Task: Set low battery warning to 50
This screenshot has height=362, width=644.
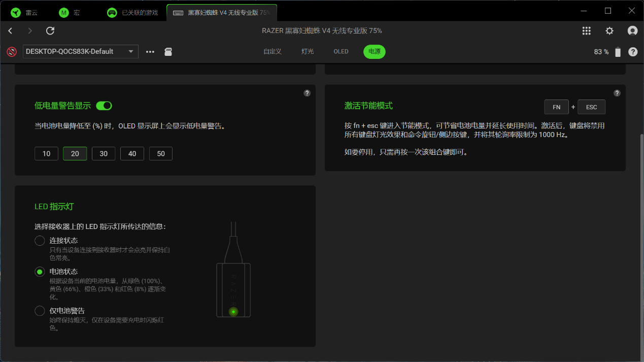Action: [161, 153]
